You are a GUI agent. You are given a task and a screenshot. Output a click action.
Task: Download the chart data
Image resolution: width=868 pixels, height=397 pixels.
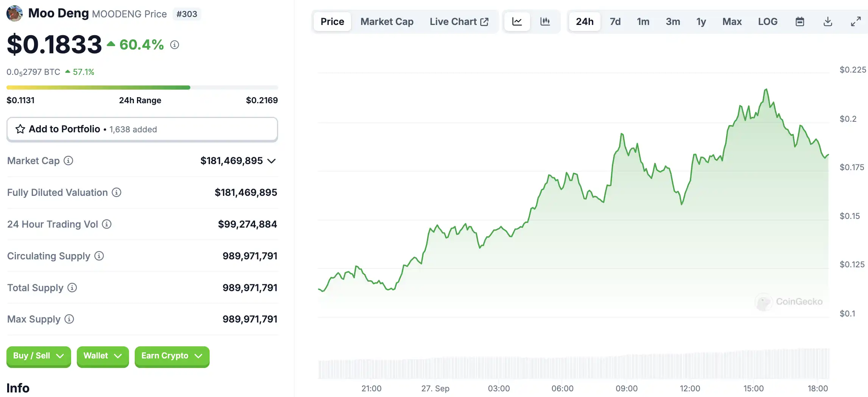(x=828, y=22)
